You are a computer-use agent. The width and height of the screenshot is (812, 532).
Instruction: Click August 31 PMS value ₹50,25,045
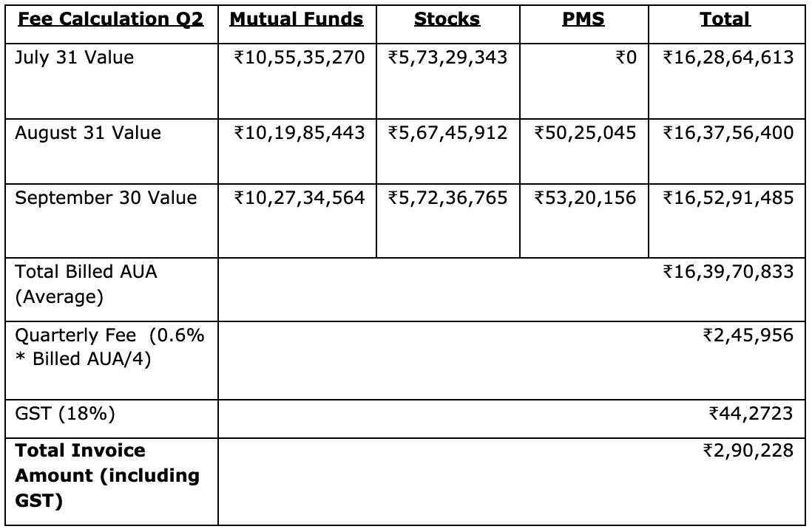click(x=584, y=133)
